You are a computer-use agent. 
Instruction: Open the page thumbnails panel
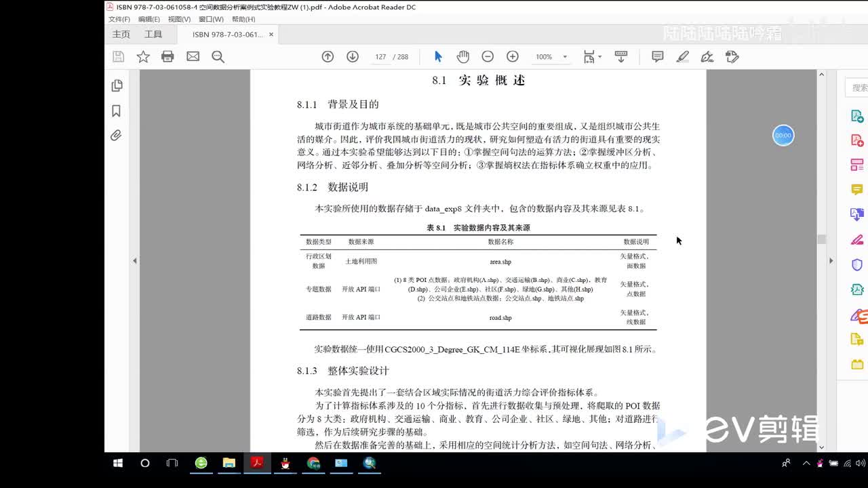[x=117, y=85]
